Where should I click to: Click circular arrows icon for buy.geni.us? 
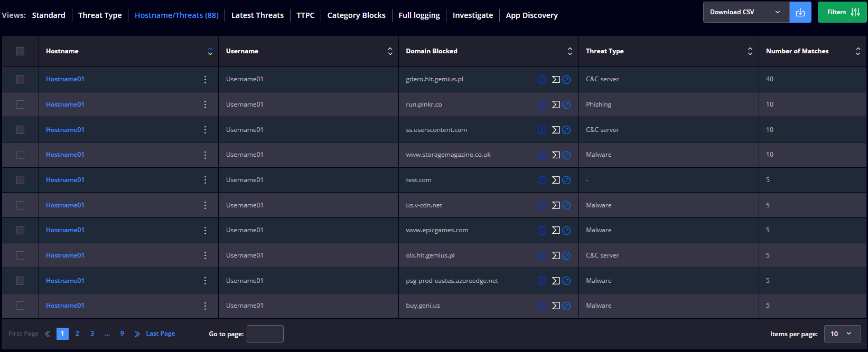pyautogui.click(x=566, y=306)
